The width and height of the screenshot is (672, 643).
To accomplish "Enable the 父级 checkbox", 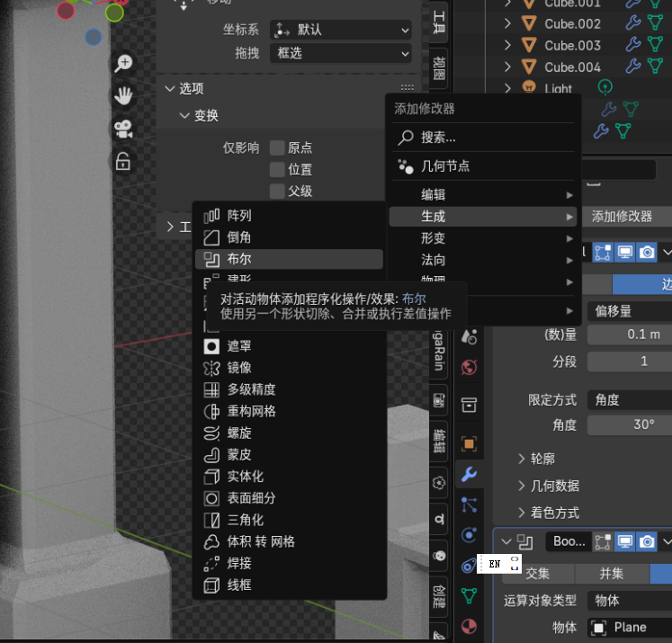I will coord(277,192).
